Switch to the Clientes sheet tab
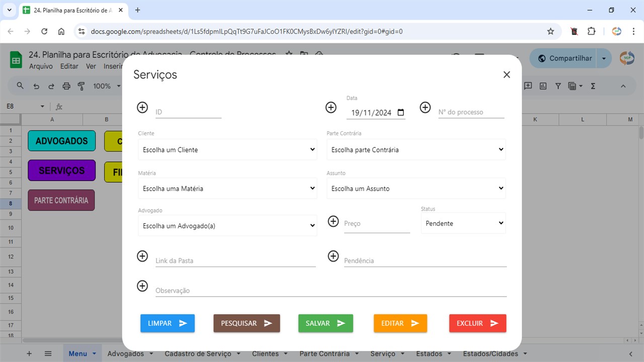 coord(265,353)
